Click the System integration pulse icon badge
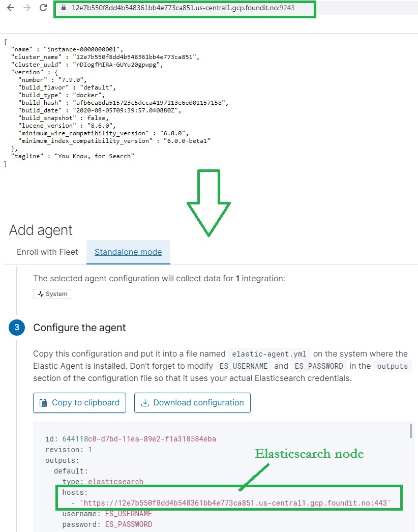The height and width of the screenshot is (532, 418). pos(41,294)
